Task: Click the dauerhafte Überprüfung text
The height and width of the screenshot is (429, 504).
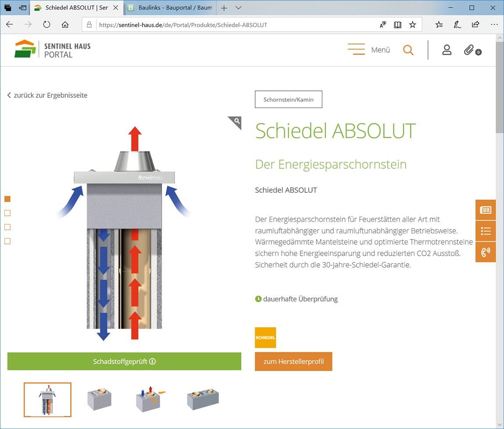Action: (x=301, y=299)
